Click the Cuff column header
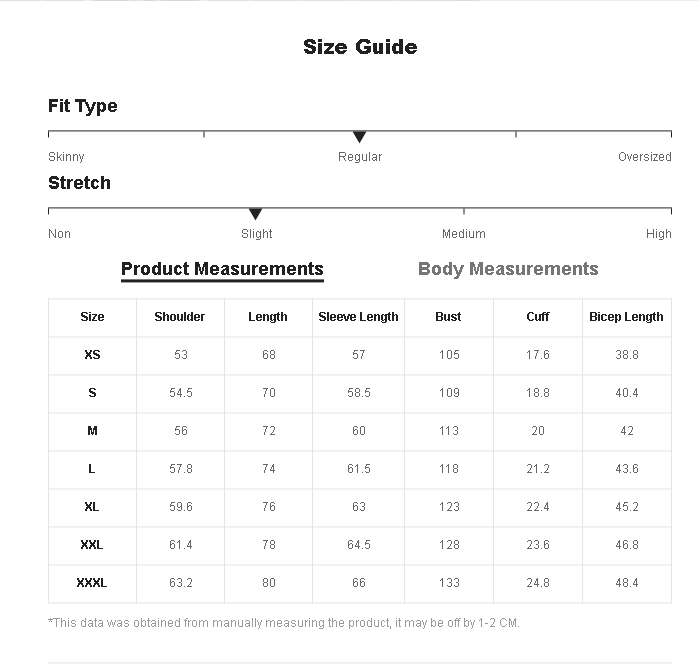Screen dimensions: 699x666 (x=538, y=317)
